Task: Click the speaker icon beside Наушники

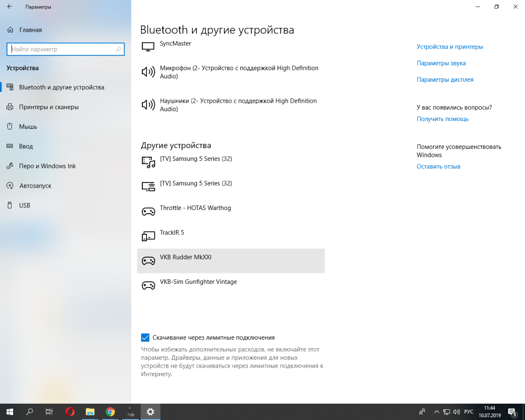Action: [148, 105]
